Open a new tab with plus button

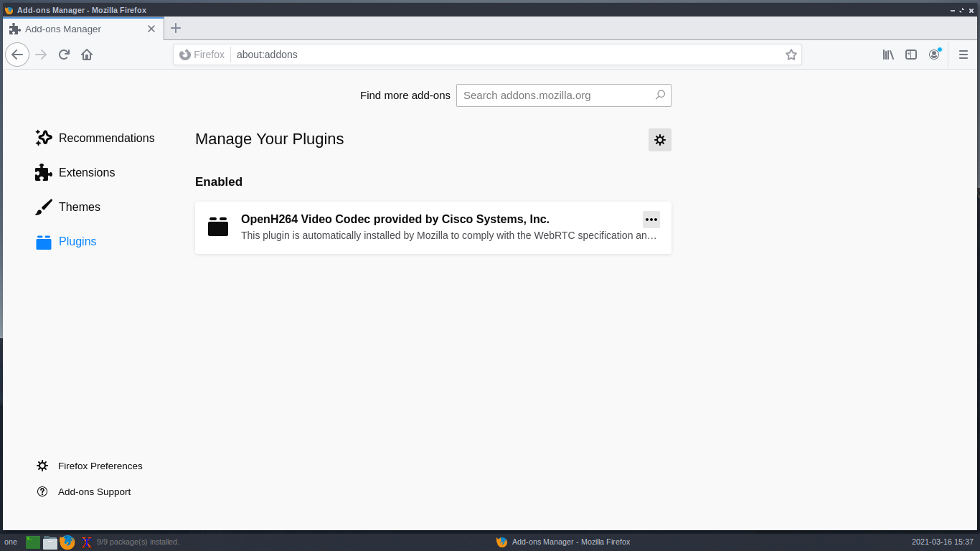coord(176,28)
